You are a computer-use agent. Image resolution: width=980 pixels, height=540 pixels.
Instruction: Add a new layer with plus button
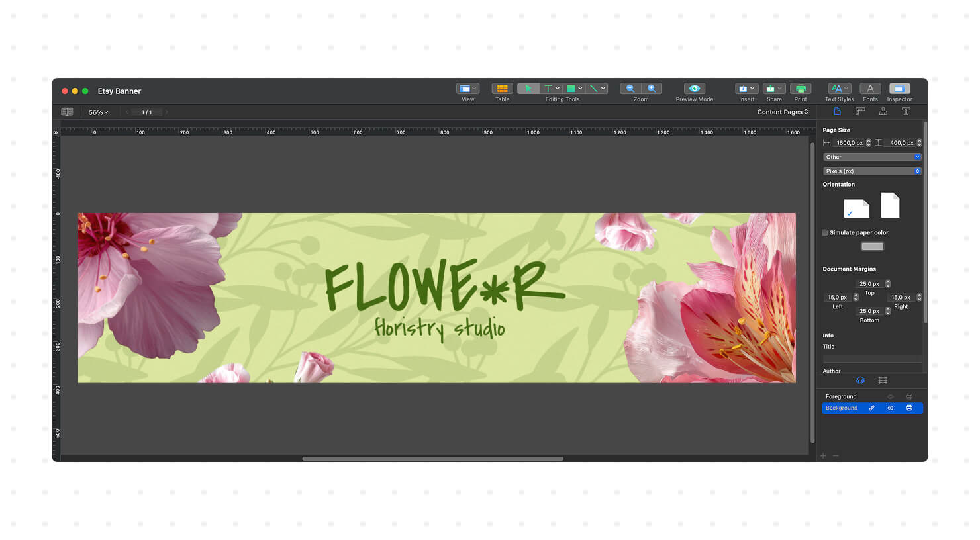tap(824, 456)
